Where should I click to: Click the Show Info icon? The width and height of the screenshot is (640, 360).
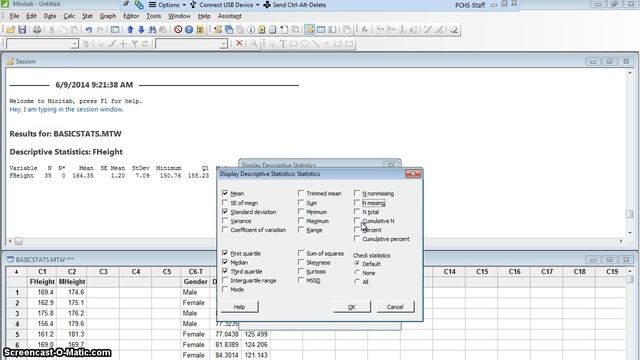251,29
